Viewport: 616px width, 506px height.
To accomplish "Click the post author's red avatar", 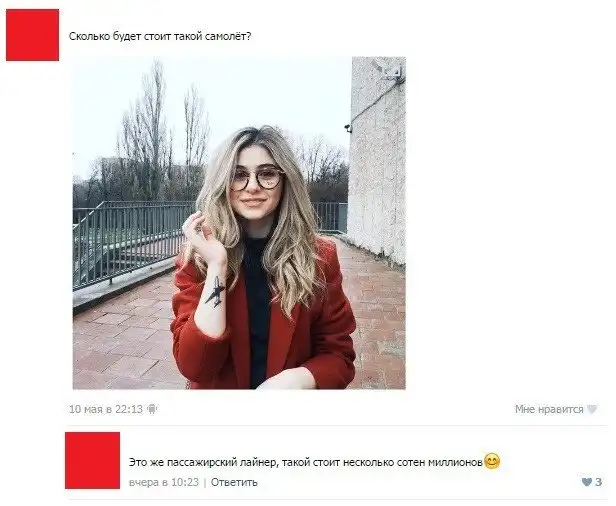I will [x=32, y=35].
